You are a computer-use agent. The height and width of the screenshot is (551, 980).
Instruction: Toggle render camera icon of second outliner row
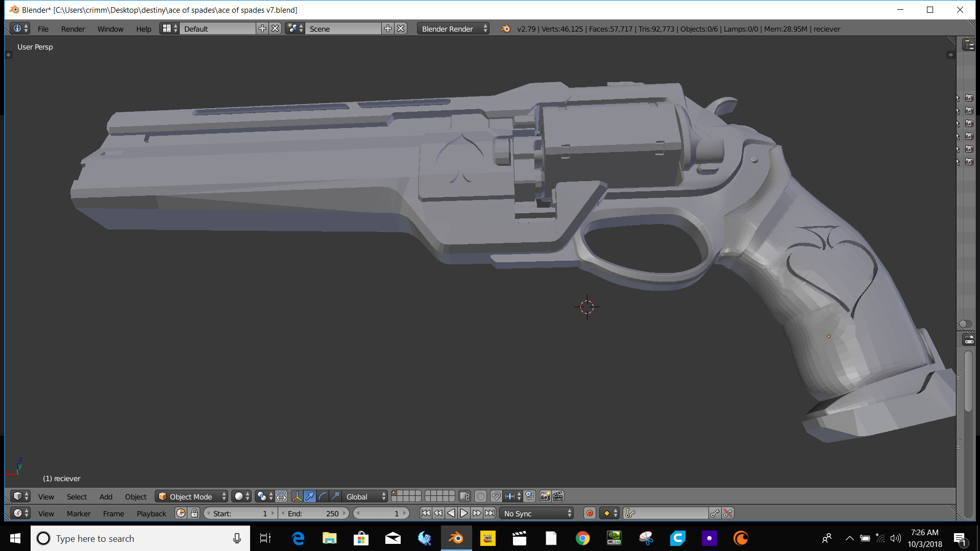click(969, 111)
